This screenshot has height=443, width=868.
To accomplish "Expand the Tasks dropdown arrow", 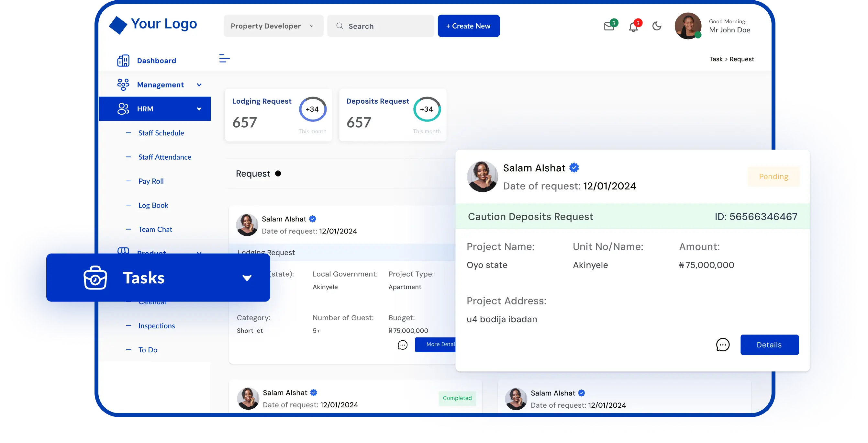I will coord(247,278).
